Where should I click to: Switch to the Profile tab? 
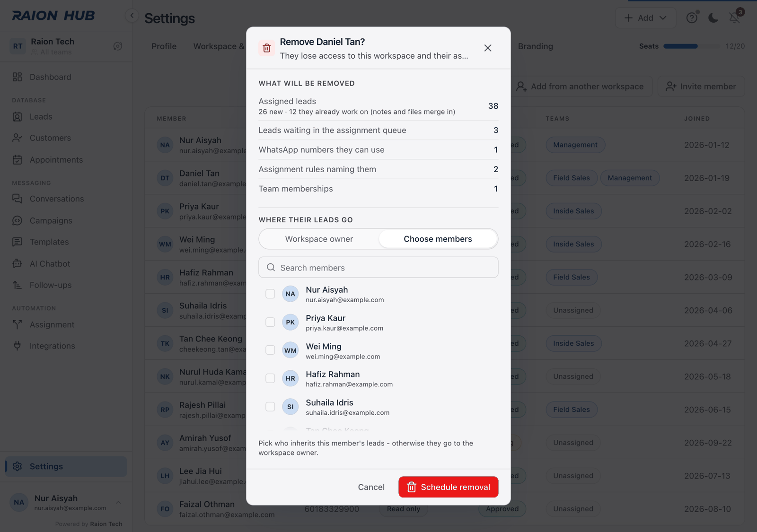[x=164, y=46]
